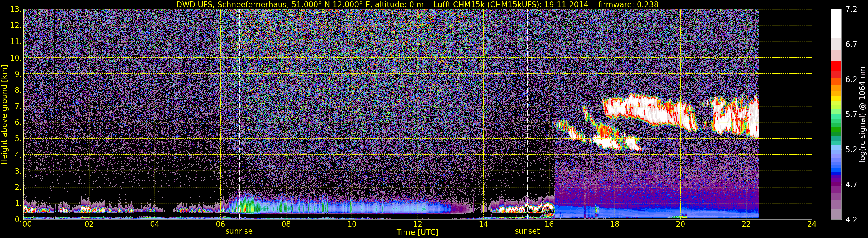868x238 pixels.
Task: Click the time axis tick label 10
Action: pyautogui.click(x=352, y=224)
